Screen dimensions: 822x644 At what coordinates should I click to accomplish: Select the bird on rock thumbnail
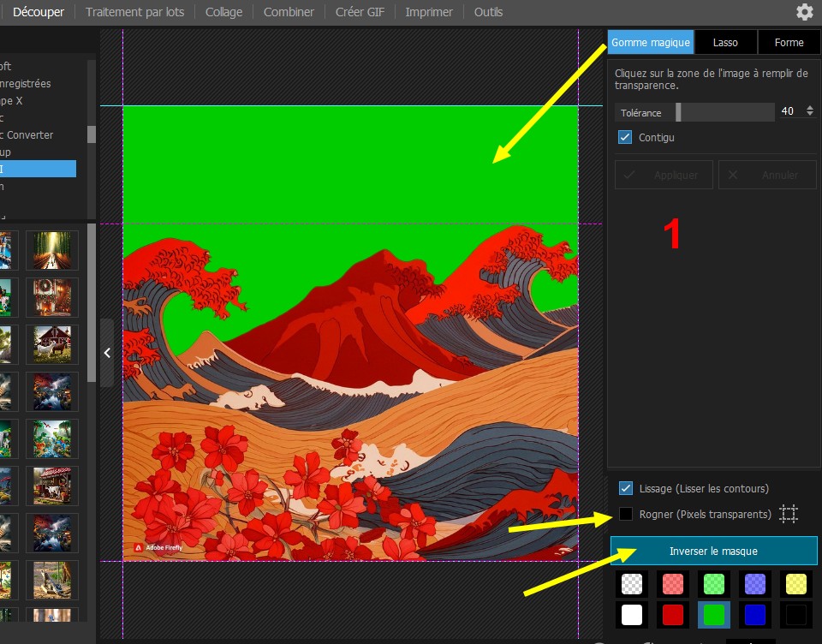(x=52, y=581)
